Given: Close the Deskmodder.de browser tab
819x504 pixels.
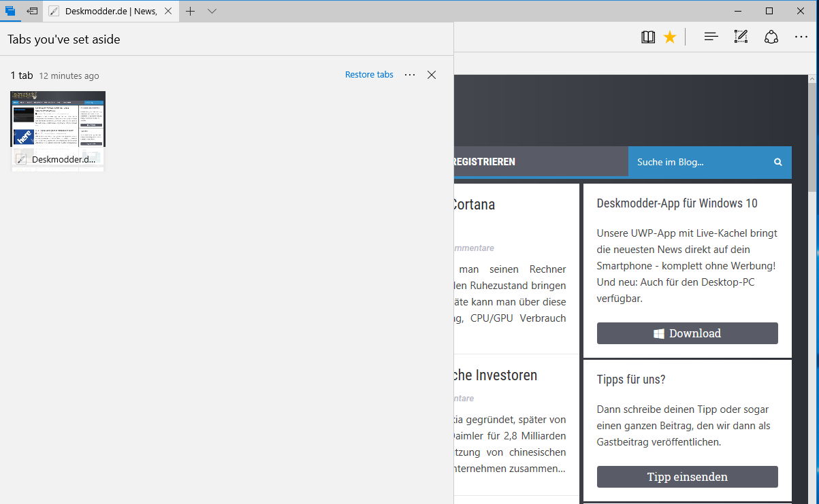Looking at the screenshot, I should tap(168, 11).
